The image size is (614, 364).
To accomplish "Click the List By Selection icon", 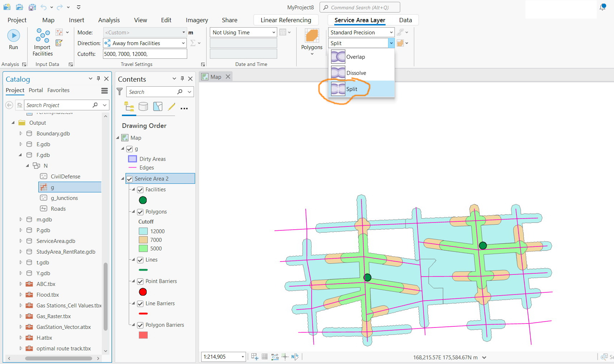I will coord(158,106).
